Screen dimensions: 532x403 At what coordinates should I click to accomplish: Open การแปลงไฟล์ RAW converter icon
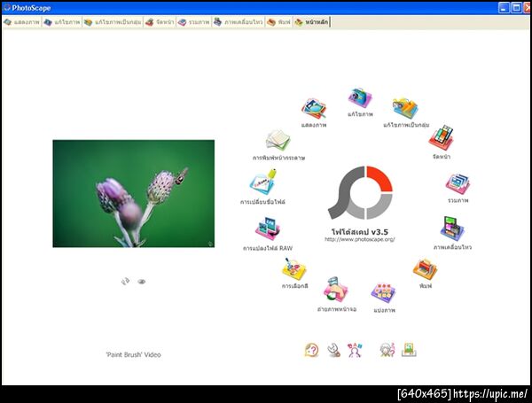click(x=268, y=229)
